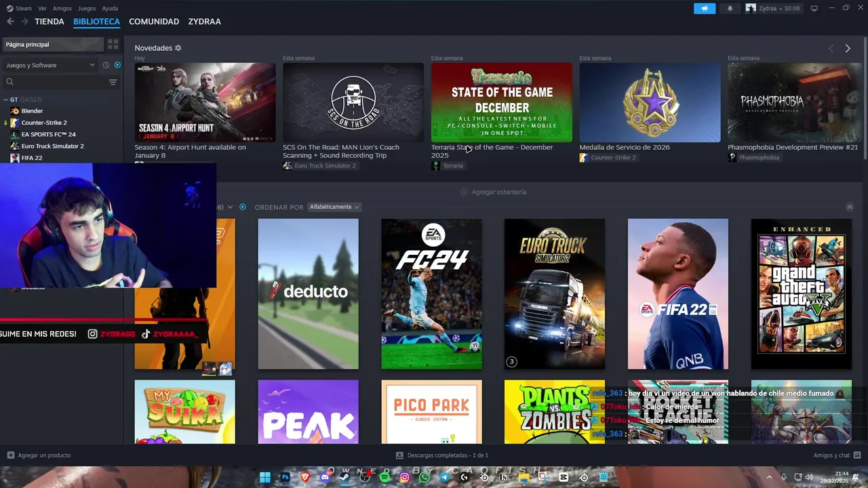Viewport: 868px width, 488px height.
Task: Open the Ver menu
Action: [x=42, y=8]
